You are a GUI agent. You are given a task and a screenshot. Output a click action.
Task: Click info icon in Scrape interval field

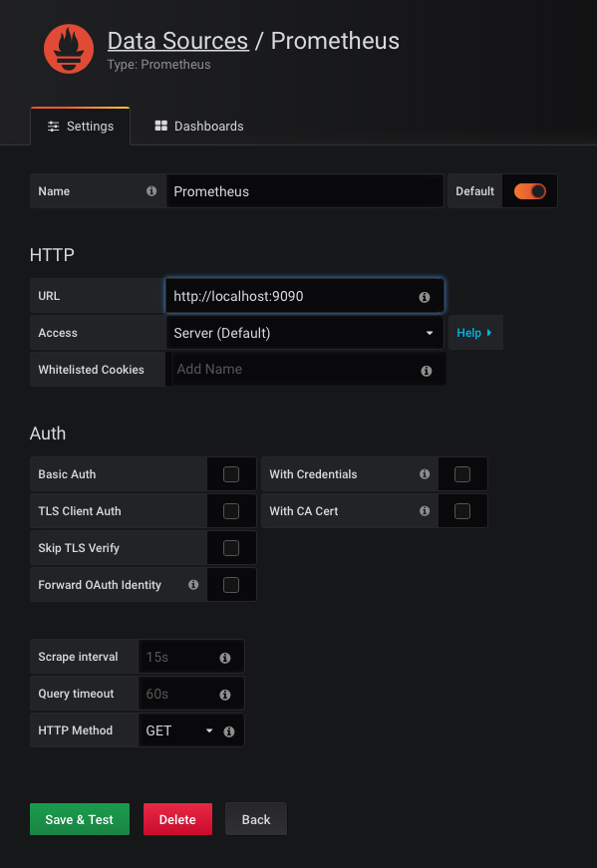pyautogui.click(x=225, y=658)
